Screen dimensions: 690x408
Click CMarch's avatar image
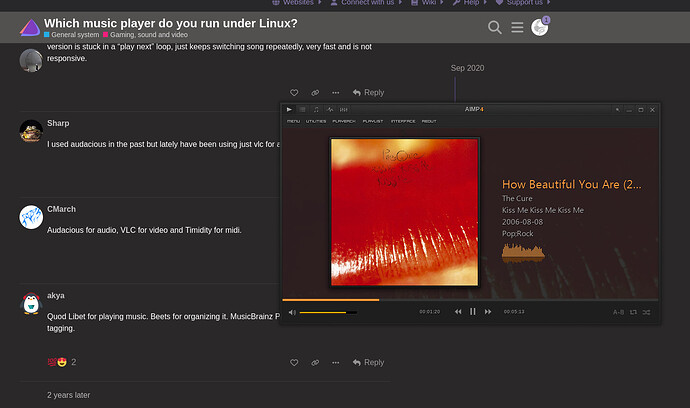click(x=31, y=217)
